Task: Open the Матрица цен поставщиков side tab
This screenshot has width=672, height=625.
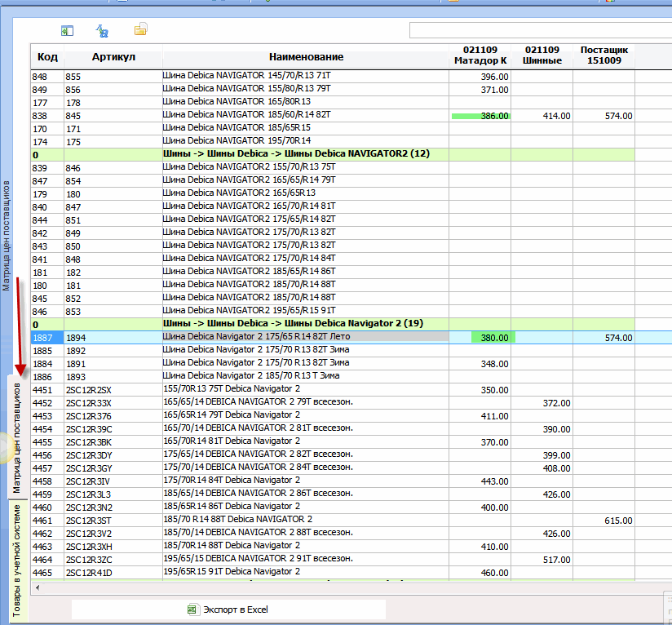Action: click(x=16, y=437)
